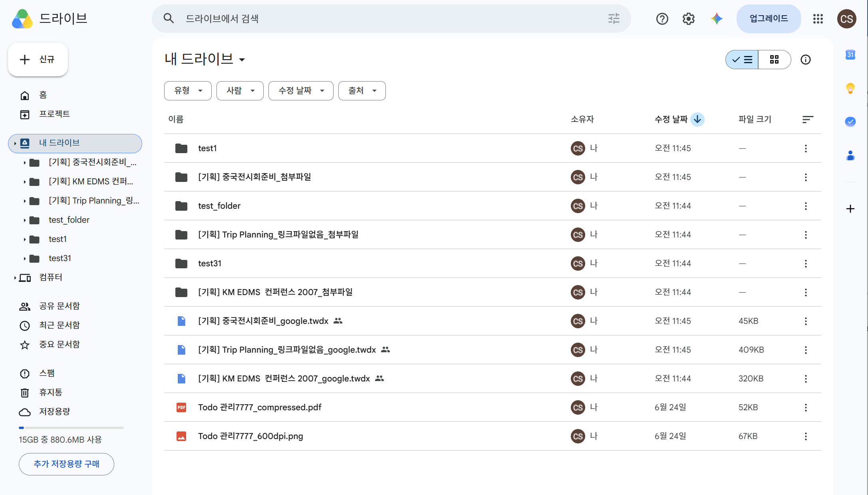Select [기획] 중국전시회준비_첨부파일 folder row

click(x=493, y=177)
